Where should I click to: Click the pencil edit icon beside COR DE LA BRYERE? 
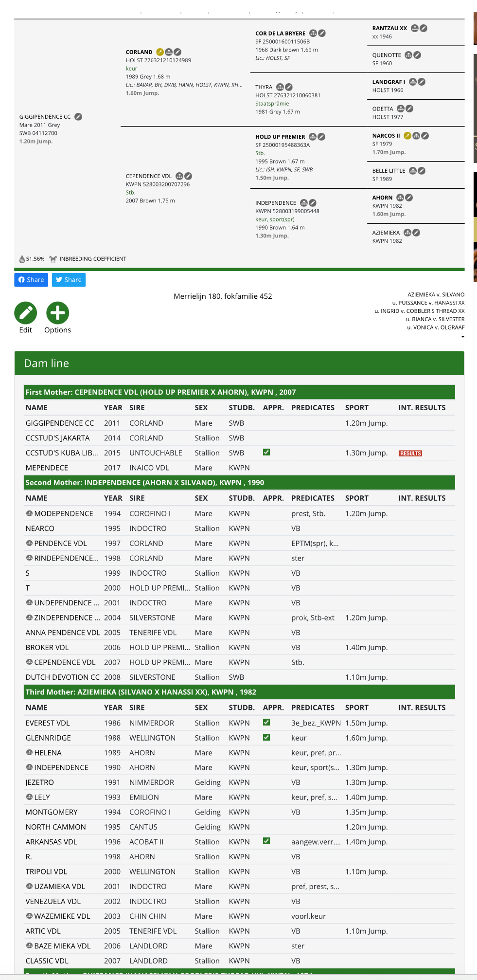322,33
